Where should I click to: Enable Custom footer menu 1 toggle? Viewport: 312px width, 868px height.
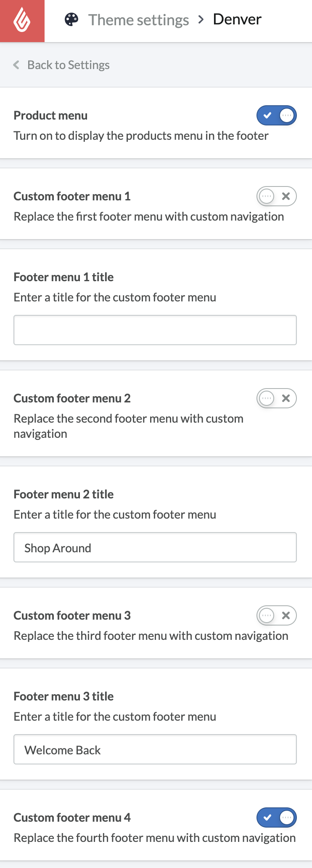(x=276, y=196)
